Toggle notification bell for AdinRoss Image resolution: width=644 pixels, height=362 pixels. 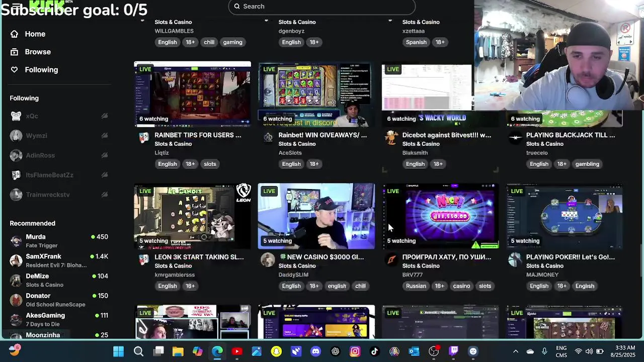click(105, 155)
